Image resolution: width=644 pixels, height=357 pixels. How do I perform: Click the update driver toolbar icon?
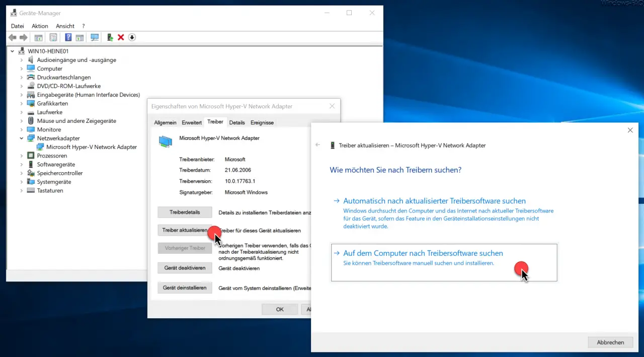tap(110, 37)
